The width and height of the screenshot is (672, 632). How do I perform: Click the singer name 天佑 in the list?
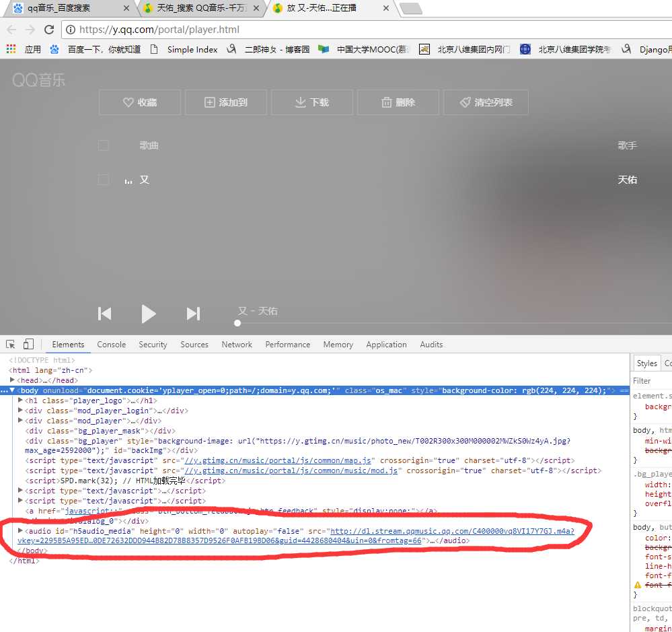(627, 180)
